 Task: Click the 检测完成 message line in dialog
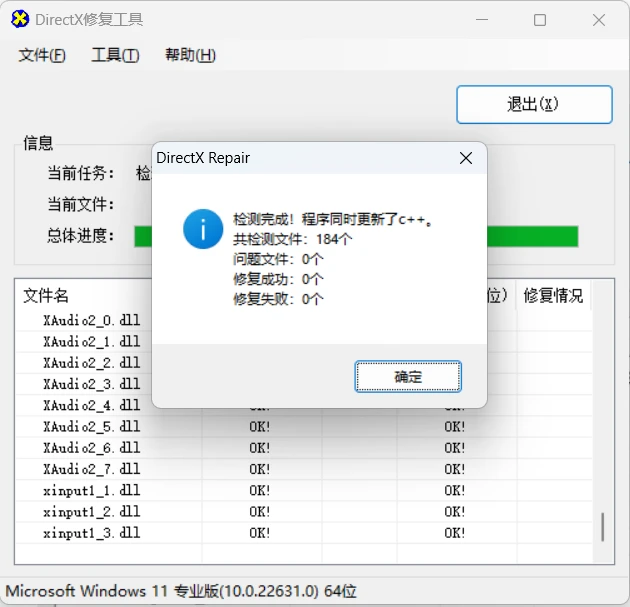point(333,219)
